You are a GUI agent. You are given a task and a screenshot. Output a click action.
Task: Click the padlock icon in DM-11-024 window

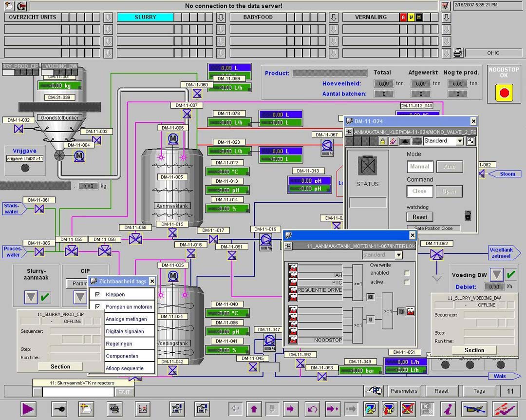coord(383,141)
